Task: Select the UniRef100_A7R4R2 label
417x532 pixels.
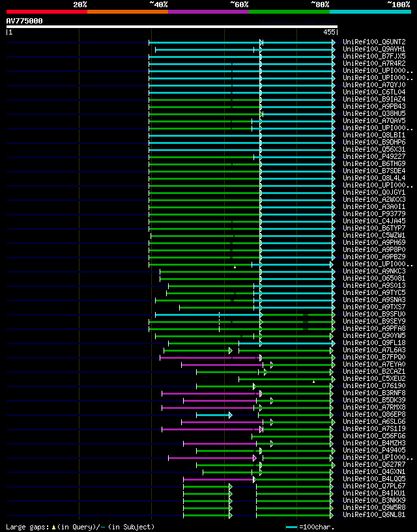Action: [374, 63]
